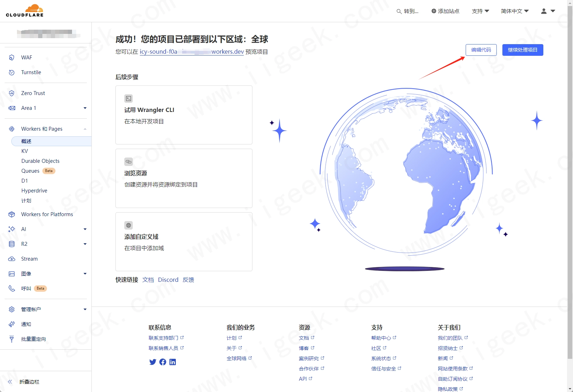The width and height of the screenshot is (573, 392).
Task: Open Queues Beta menu item
Action: point(38,171)
